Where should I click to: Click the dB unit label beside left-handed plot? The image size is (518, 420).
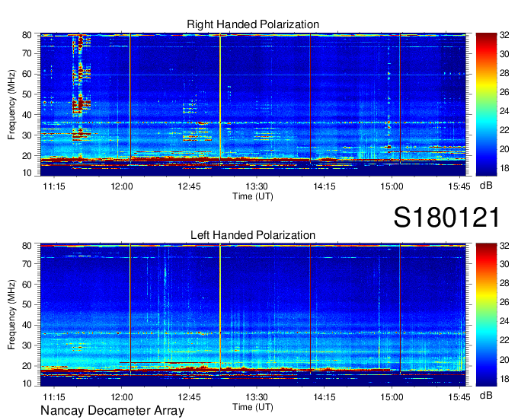coord(486,396)
